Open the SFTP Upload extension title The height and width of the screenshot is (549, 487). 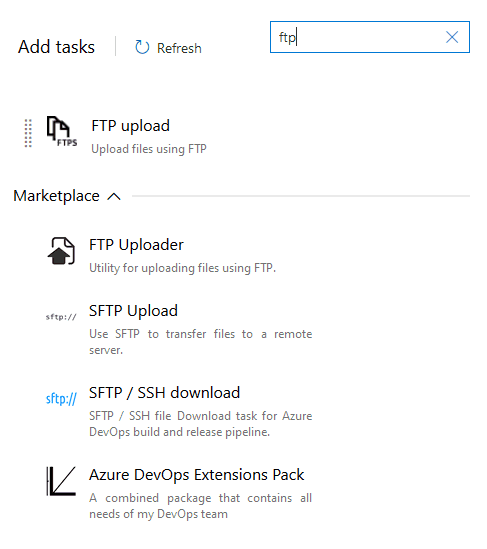[x=133, y=311]
